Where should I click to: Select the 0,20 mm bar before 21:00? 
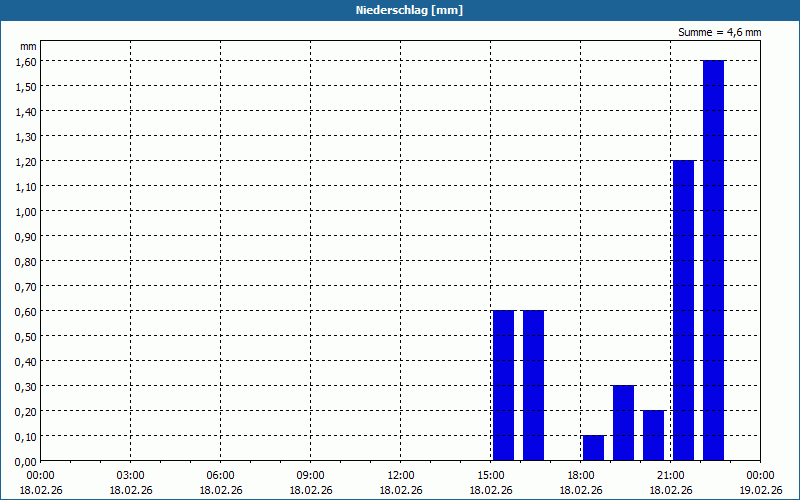(x=654, y=435)
